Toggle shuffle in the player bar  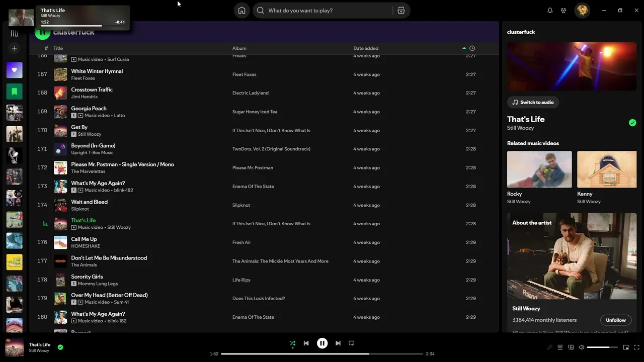coord(292,343)
